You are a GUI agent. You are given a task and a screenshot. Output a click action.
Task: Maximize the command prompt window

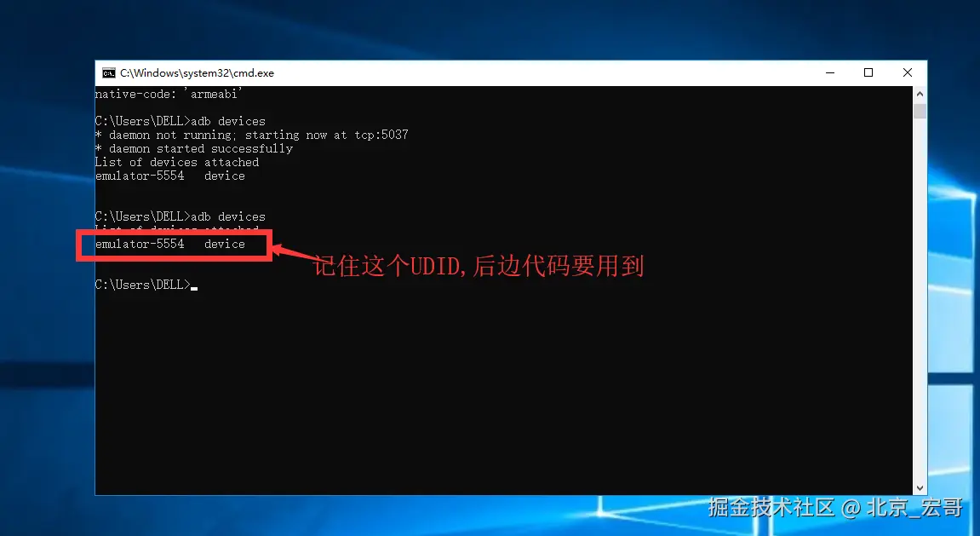[868, 72]
